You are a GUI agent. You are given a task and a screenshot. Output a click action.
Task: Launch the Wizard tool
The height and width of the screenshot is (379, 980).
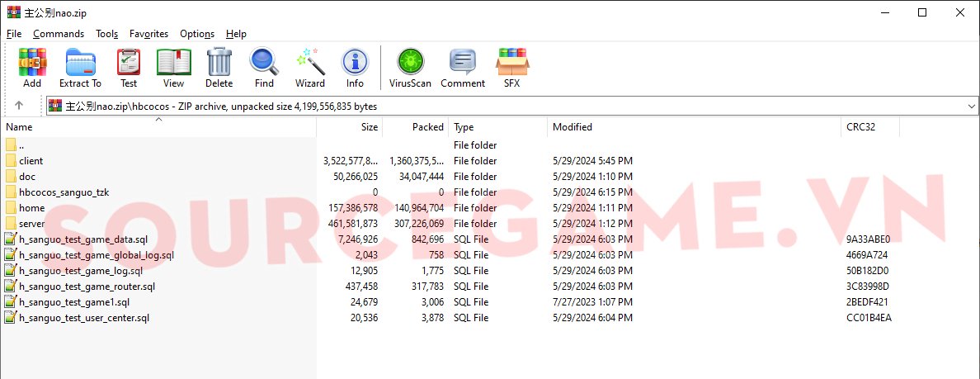[310, 68]
